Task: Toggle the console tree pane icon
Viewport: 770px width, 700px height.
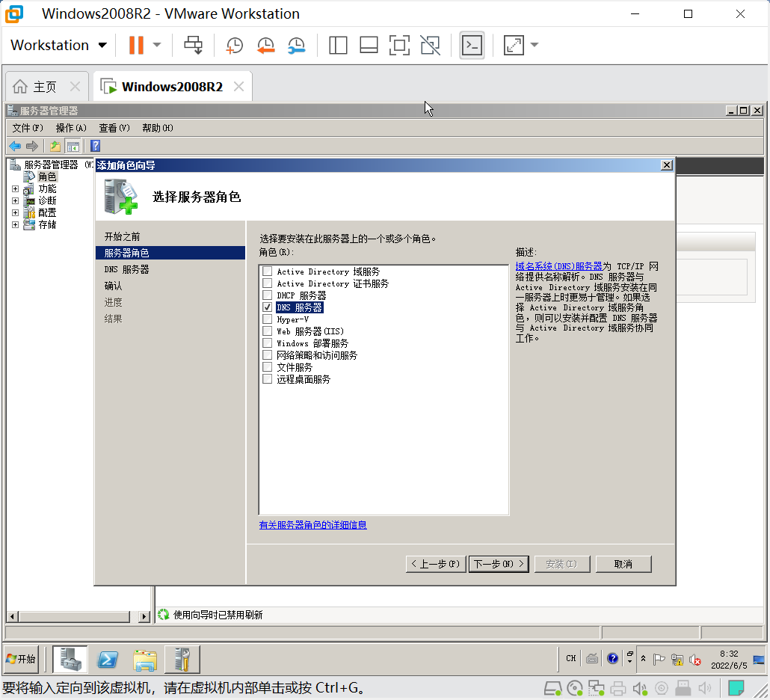Action: coord(73,146)
